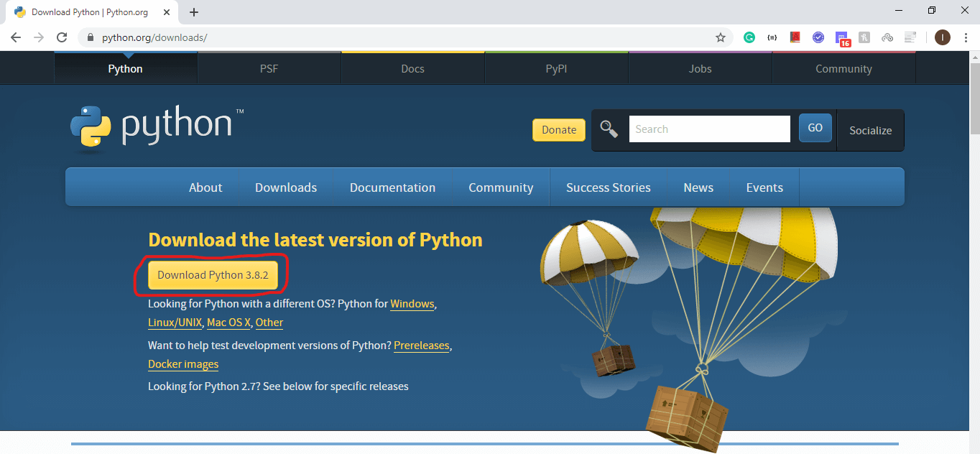Image resolution: width=980 pixels, height=454 pixels.
Task: Reload the page with the refresh icon
Action: point(62,37)
